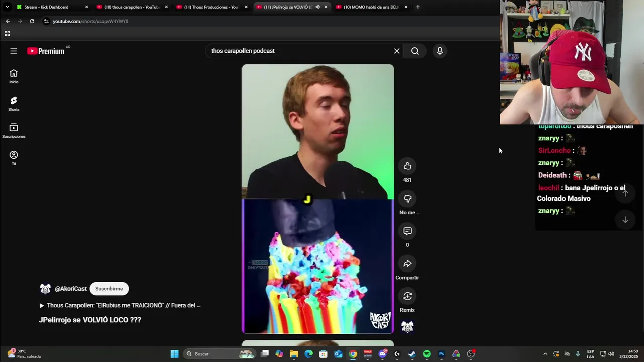Click the Suscribirme button
The width and height of the screenshot is (644, 362).
tap(109, 289)
